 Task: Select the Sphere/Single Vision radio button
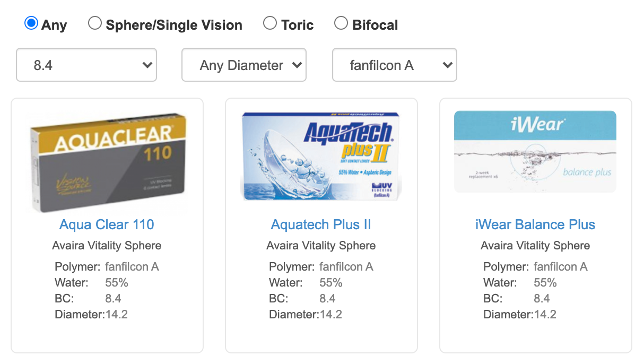(95, 23)
